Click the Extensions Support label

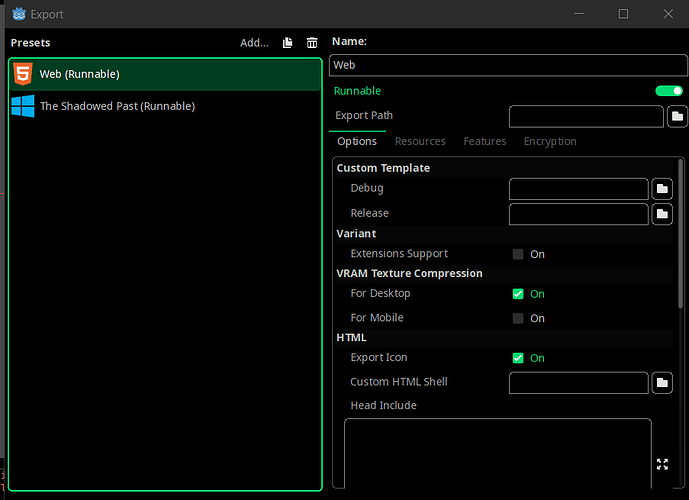399,254
